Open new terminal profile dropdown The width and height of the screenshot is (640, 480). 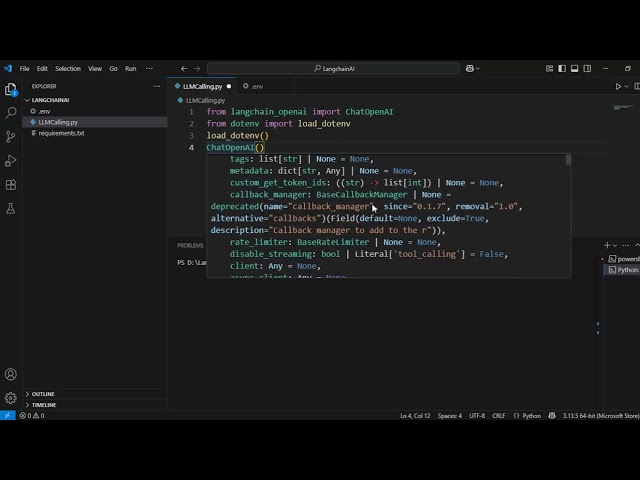pyautogui.click(x=615, y=245)
